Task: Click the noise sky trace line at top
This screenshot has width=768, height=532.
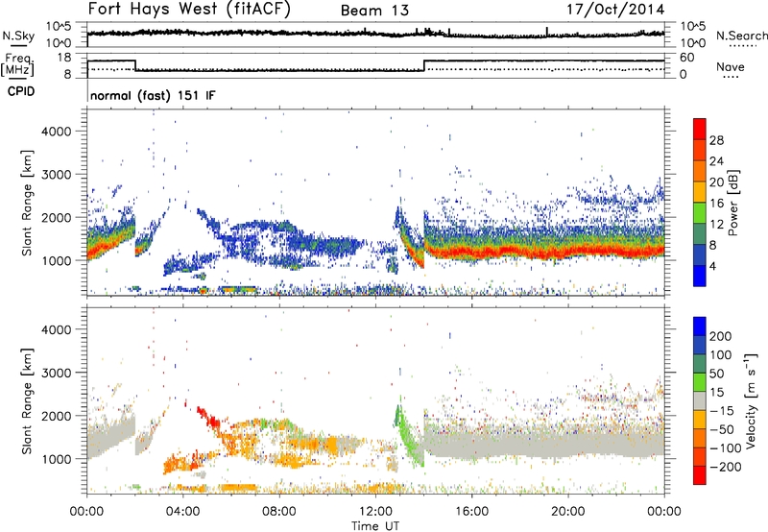Action: point(375,34)
